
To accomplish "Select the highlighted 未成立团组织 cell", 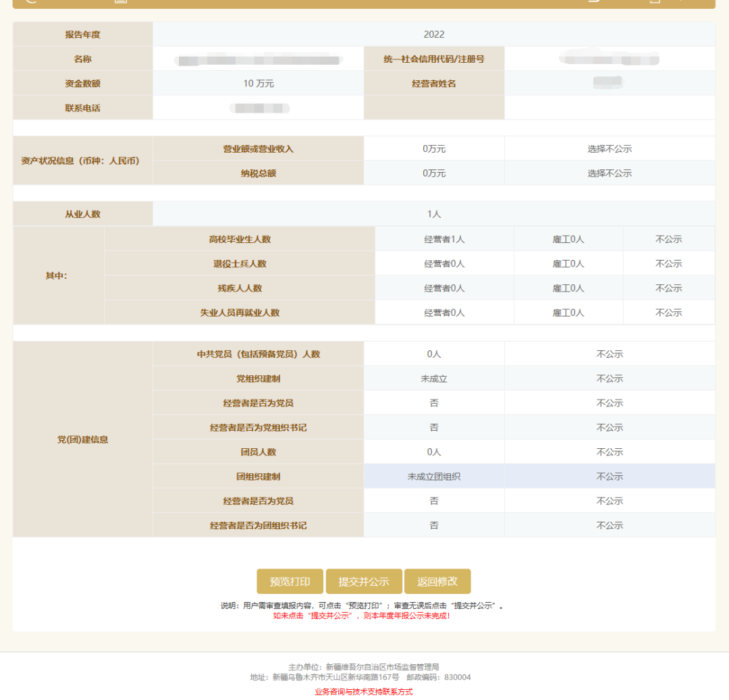I will point(434,477).
